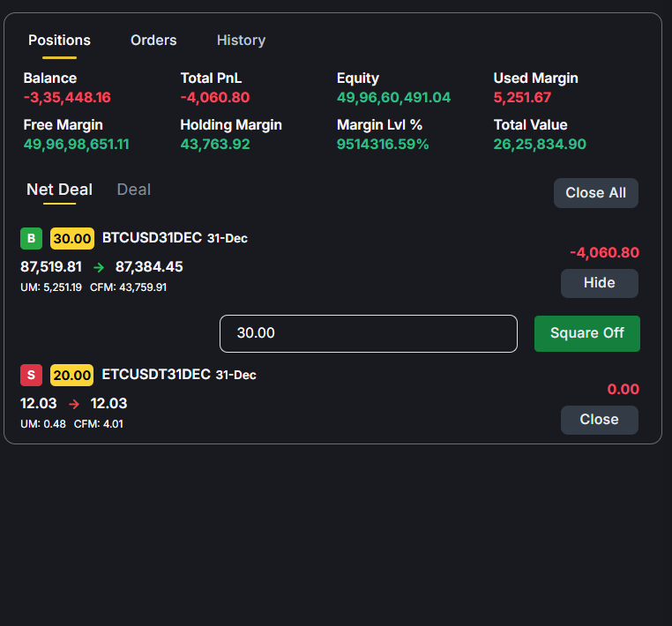Click the Total PnL value
672x626 pixels.
214,98
